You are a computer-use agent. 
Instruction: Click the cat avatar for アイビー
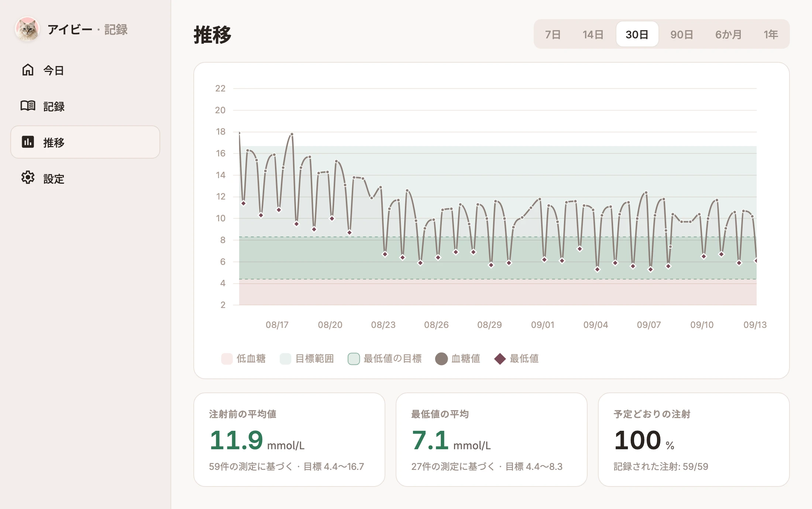pos(27,29)
